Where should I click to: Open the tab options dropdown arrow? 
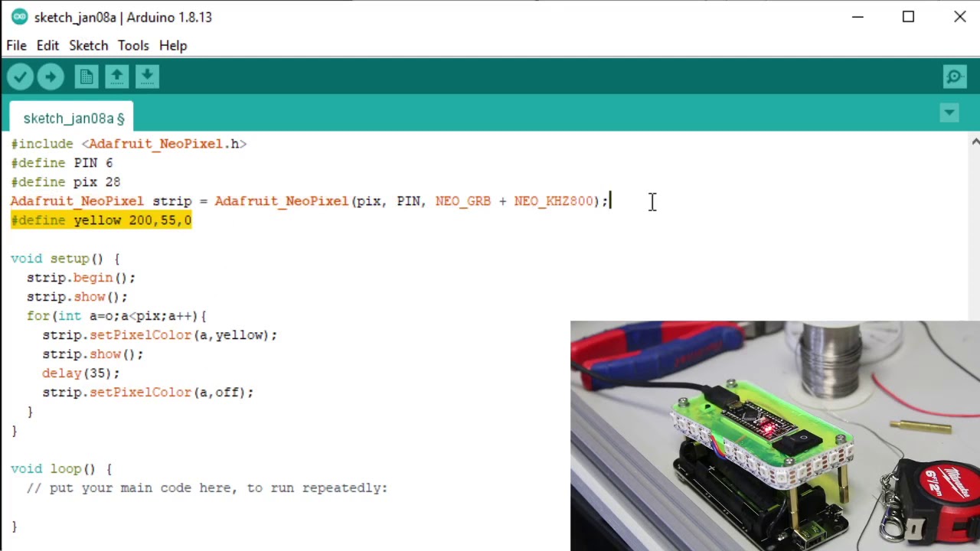pyautogui.click(x=949, y=113)
